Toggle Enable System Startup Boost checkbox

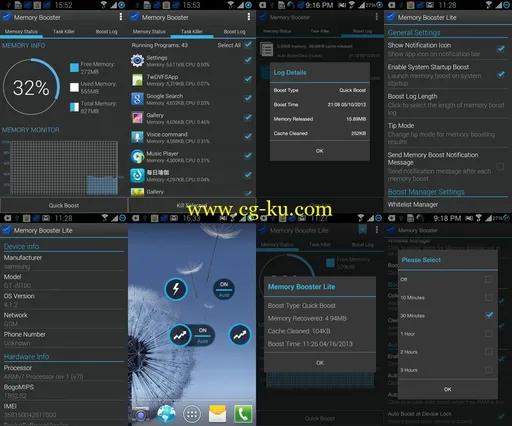(501, 74)
